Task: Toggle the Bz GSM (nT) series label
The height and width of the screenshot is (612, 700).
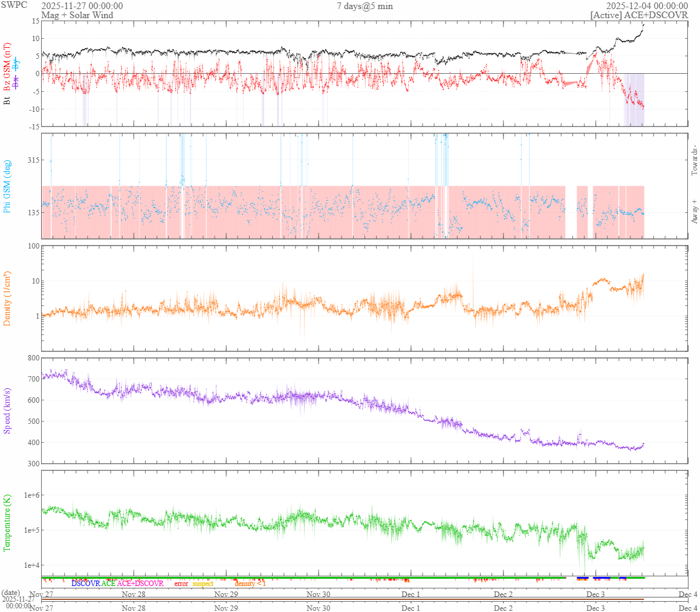Action: coord(7,68)
